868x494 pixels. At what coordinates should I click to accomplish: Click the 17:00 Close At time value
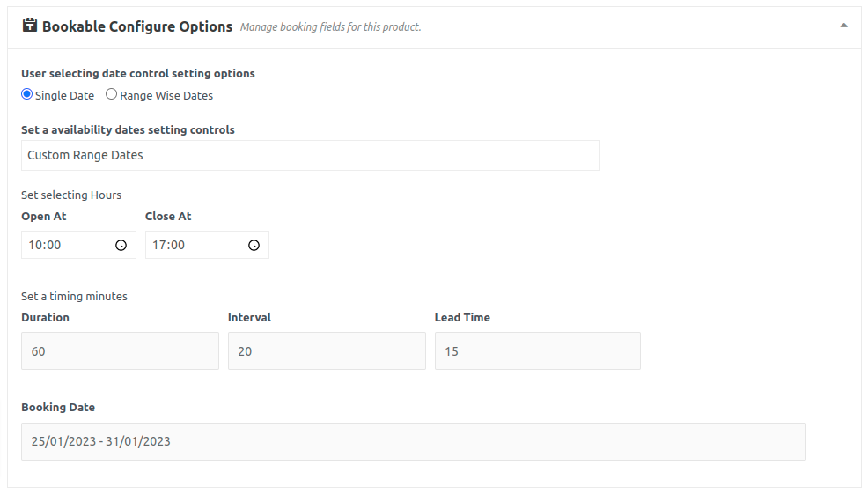[x=169, y=246]
